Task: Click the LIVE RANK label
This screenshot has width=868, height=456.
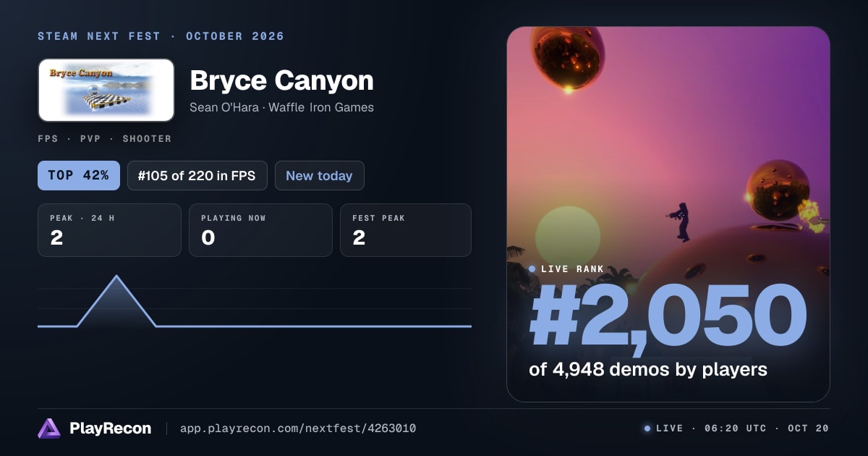Action: click(x=566, y=269)
